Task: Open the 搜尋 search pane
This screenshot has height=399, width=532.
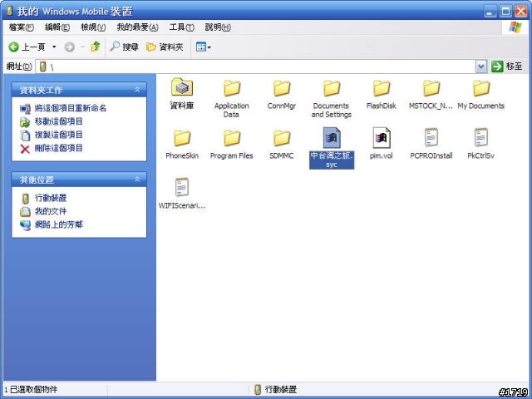Action: (124, 47)
